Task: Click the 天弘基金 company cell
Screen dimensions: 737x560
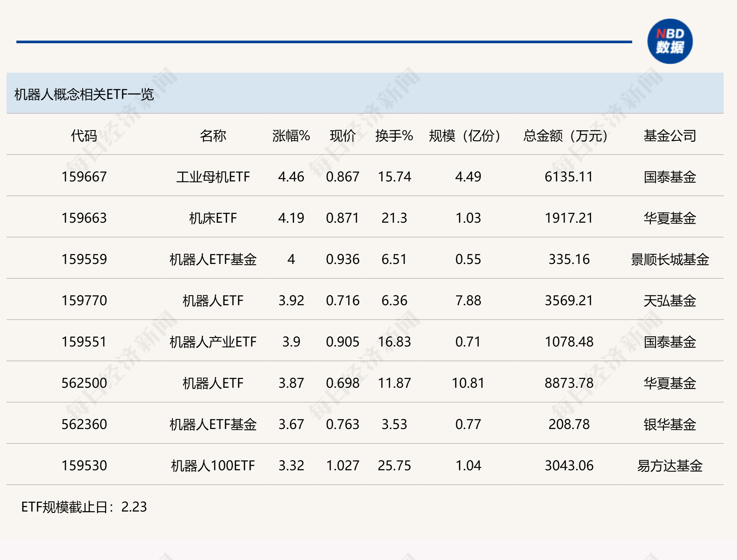Action: tap(670, 301)
